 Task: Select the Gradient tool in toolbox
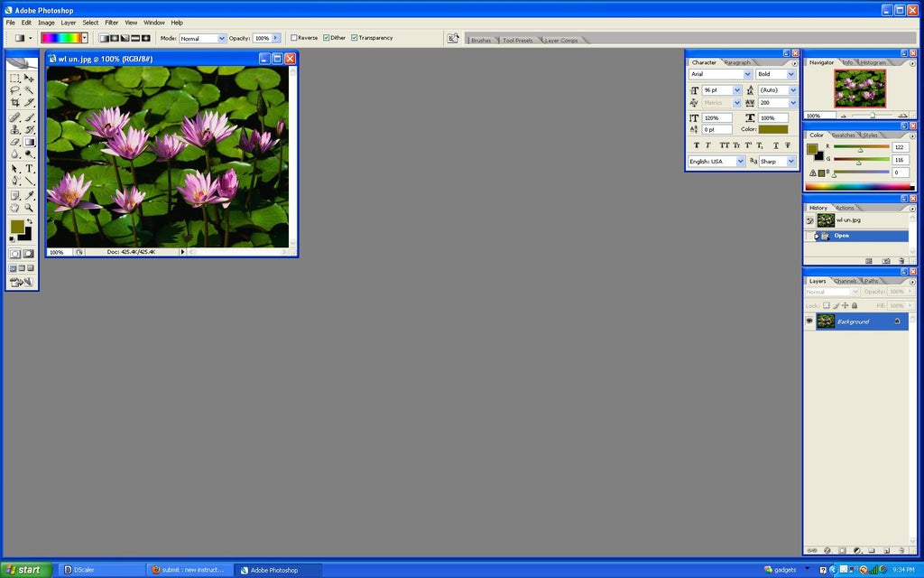[x=29, y=142]
